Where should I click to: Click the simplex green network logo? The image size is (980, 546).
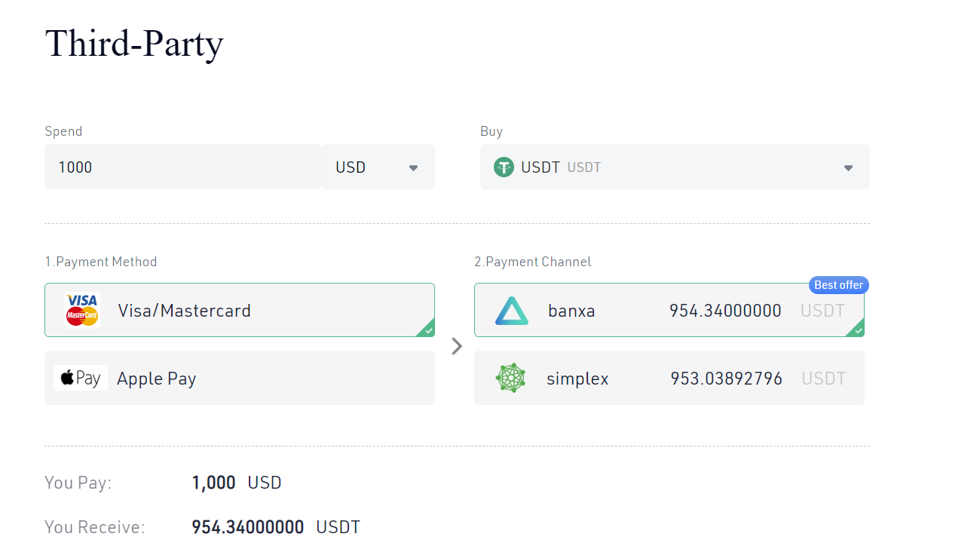coord(511,378)
